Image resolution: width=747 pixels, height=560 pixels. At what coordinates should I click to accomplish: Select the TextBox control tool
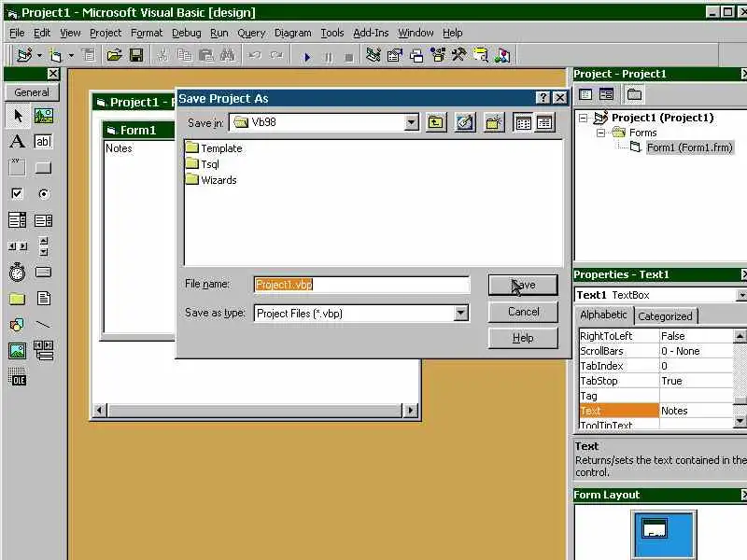point(43,142)
